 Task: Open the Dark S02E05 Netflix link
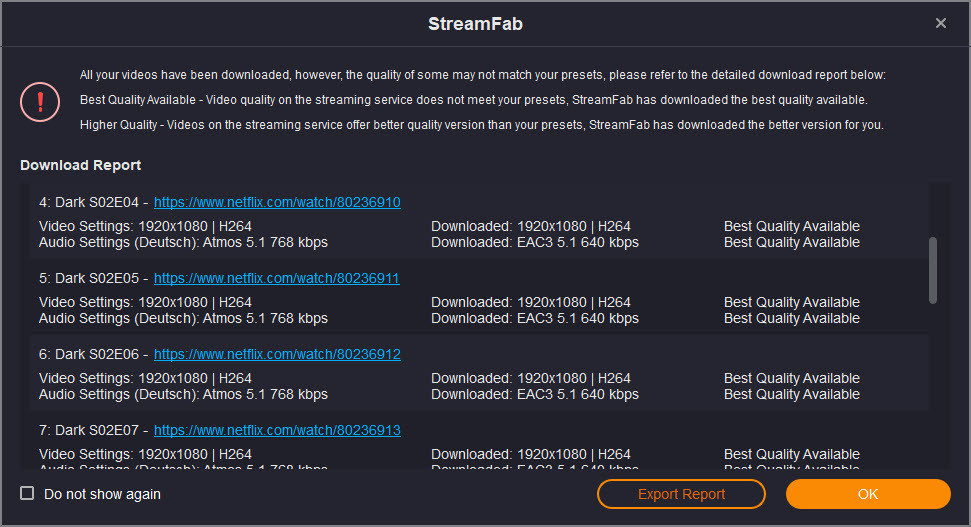277,279
